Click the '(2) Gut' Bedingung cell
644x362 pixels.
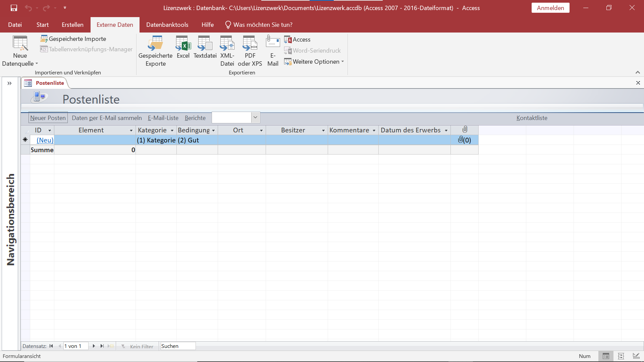pyautogui.click(x=197, y=140)
